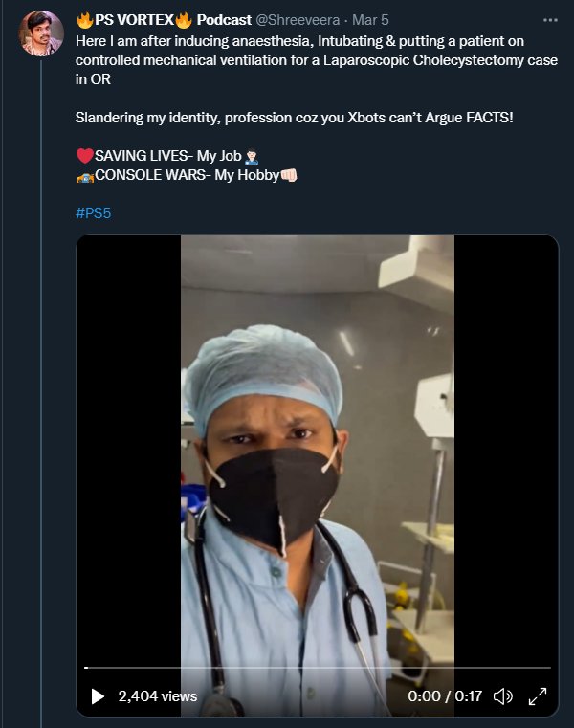Click the doctor emoji after My Job
The image size is (574, 728).
pyautogui.click(x=252, y=156)
